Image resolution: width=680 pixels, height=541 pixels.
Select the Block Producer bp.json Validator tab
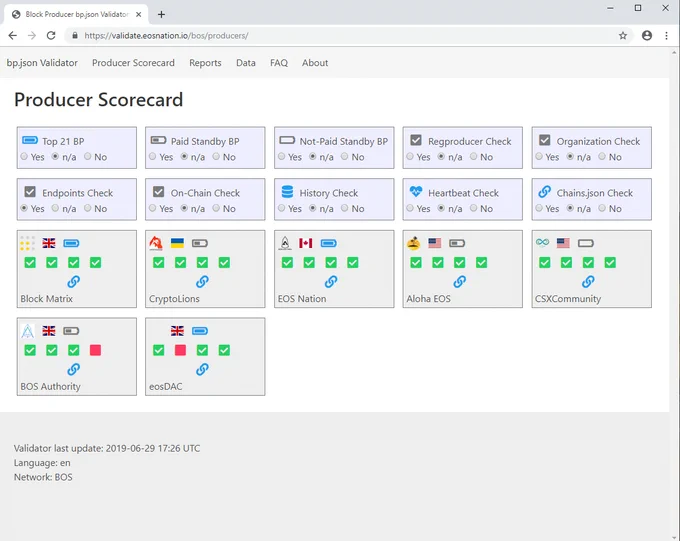click(x=76, y=14)
